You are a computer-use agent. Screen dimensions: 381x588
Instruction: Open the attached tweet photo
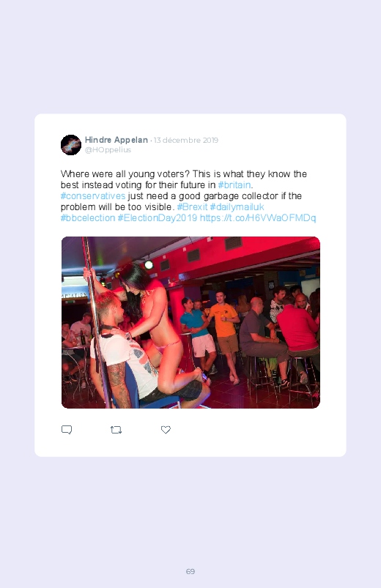click(190, 322)
